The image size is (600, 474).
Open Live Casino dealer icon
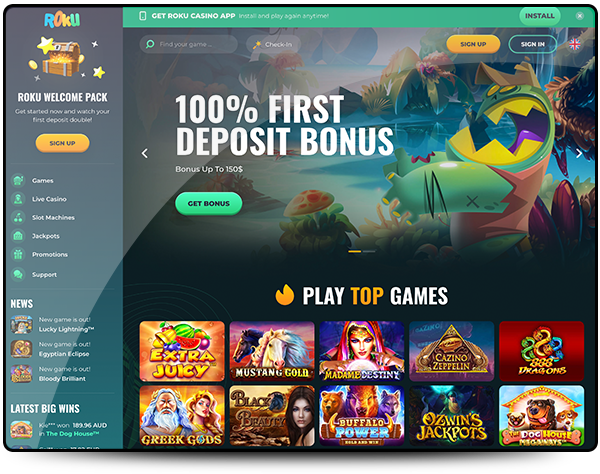point(18,199)
